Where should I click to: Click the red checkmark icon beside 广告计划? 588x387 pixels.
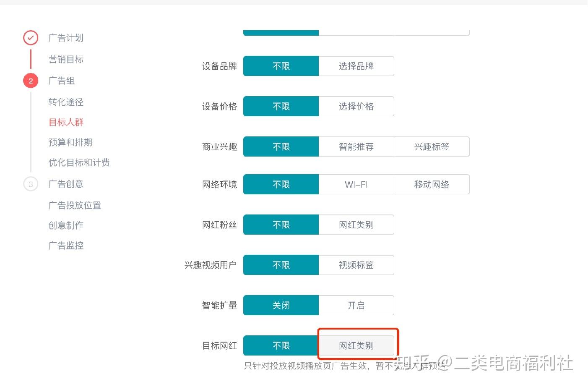click(x=30, y=37)
